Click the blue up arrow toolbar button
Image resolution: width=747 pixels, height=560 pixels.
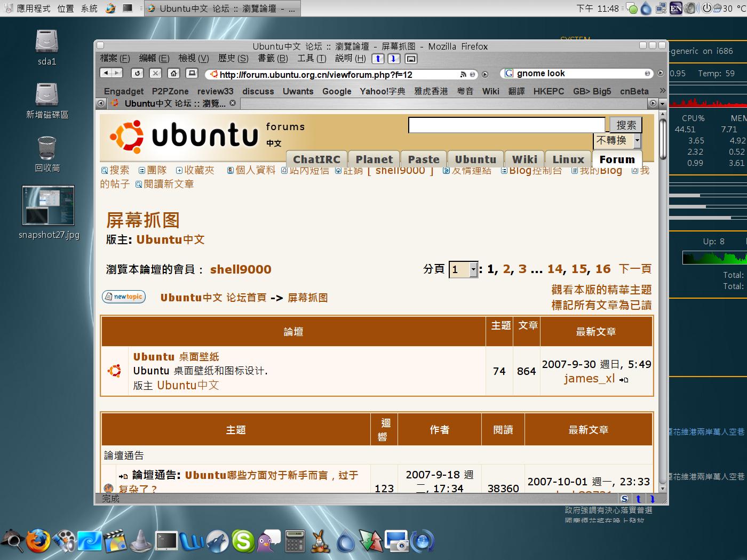coord(378,59)
